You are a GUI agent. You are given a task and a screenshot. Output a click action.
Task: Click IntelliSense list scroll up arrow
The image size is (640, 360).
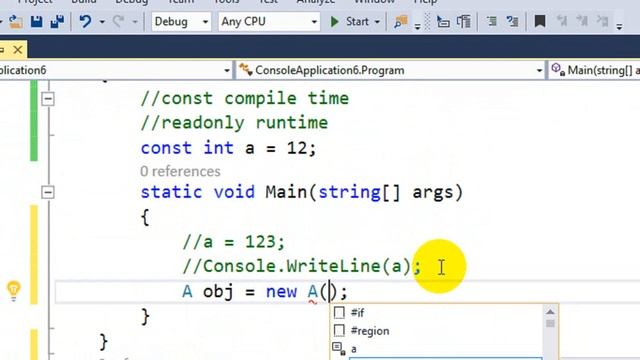(x=550, y=312)
